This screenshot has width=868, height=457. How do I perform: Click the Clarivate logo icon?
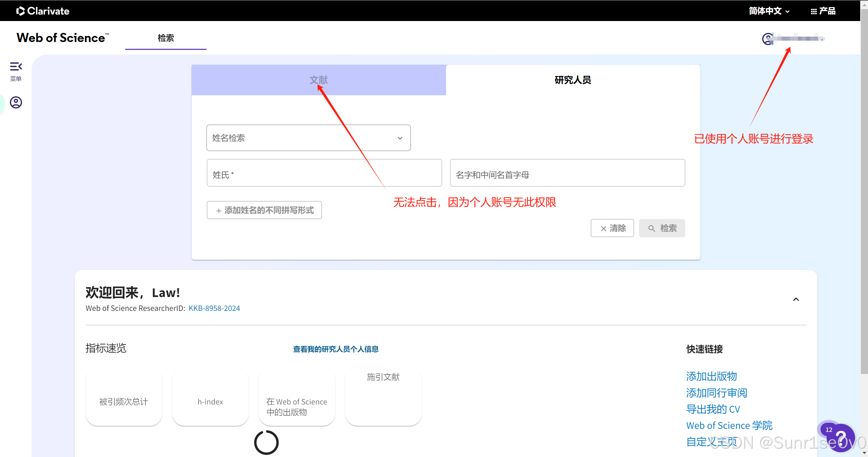click(20, 11)
